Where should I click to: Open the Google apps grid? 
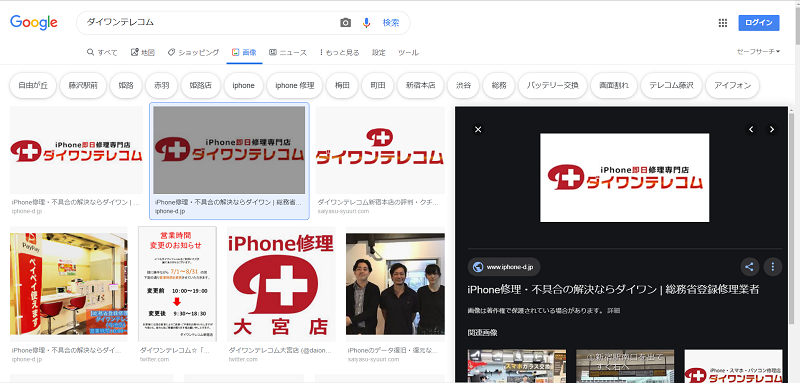point(722,22)
